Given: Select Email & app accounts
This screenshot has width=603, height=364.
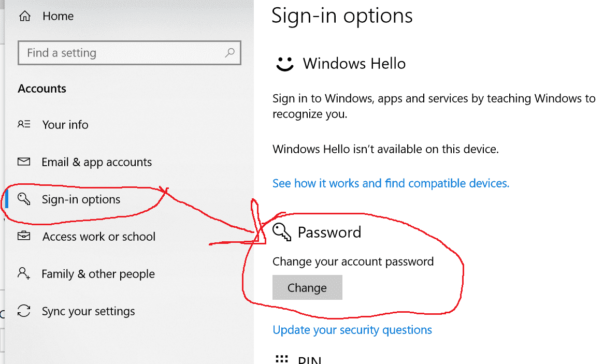Looking at the screenshot, I should tap(96, 162).
